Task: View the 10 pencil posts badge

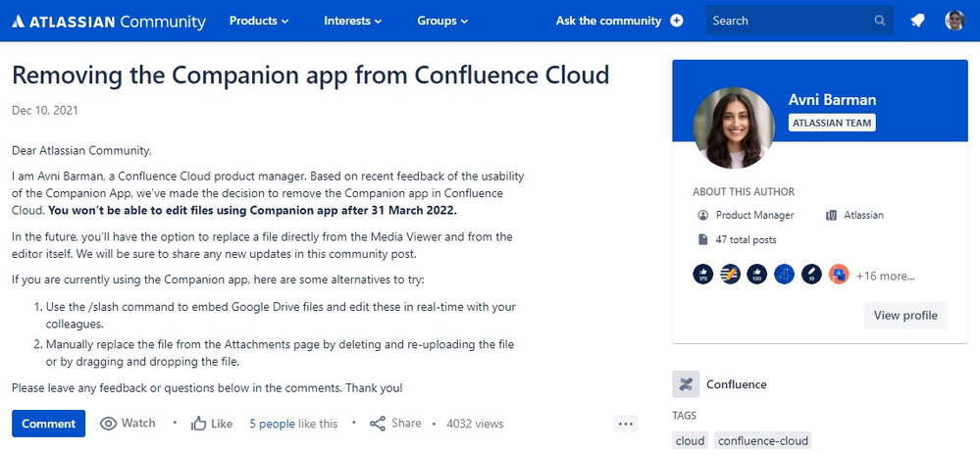Action: [x=811, y=274]
